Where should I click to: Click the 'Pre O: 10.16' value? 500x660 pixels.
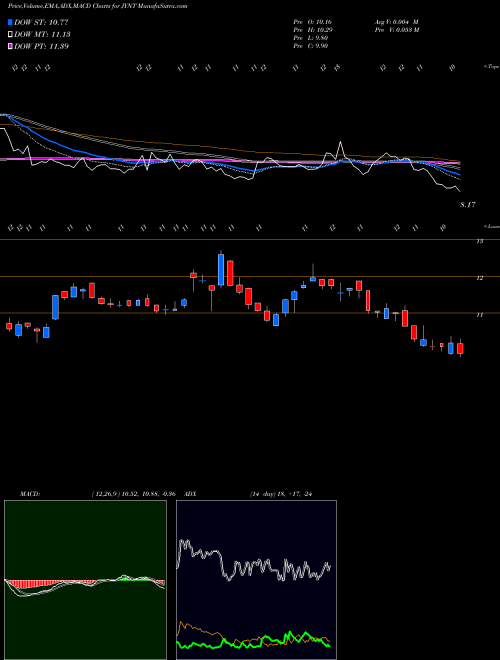point(313,22)
